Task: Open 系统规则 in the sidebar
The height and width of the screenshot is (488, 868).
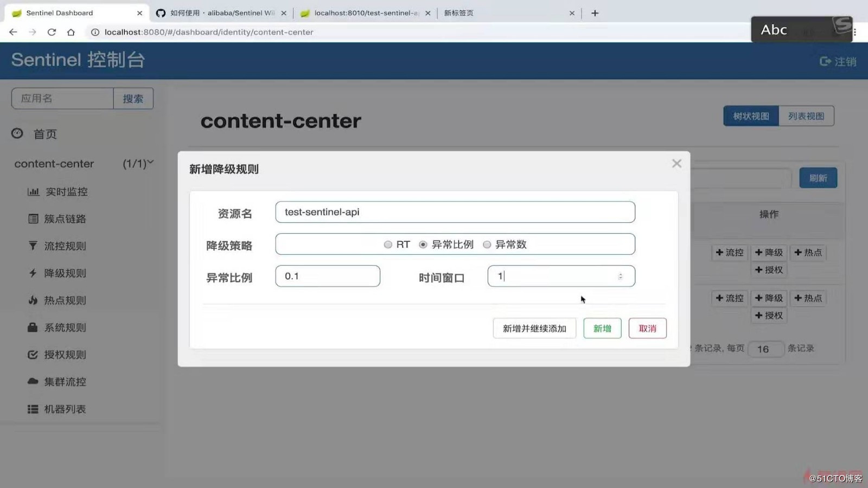Action: pos(65,327)
